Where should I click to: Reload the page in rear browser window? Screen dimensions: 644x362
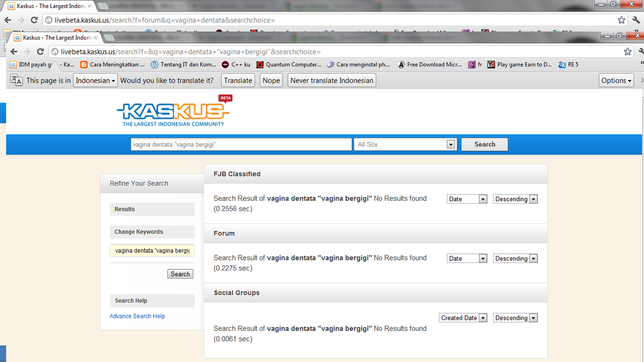point(34,20)
